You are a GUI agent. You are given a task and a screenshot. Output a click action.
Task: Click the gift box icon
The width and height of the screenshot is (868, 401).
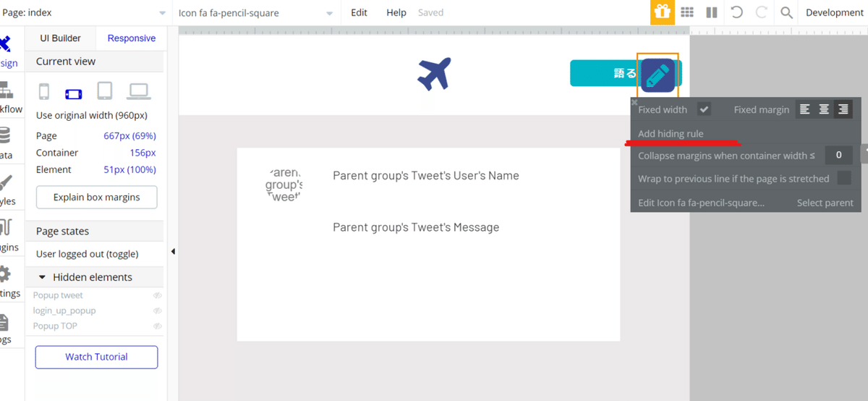tap(662, 12)
